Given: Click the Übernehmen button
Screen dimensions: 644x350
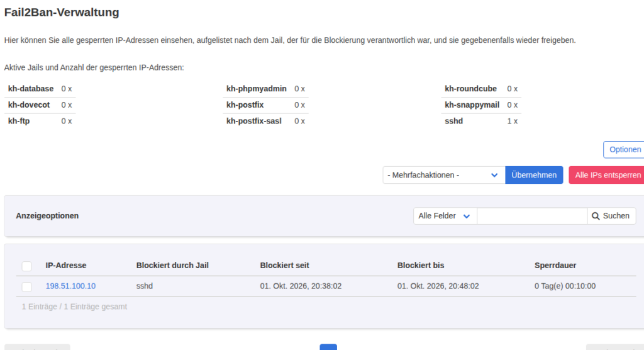Looking at the screenshot, I should tap(534, 175).
